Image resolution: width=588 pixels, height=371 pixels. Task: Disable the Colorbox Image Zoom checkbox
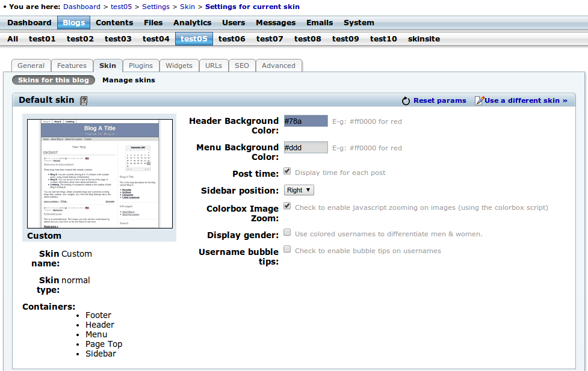(287, 206)
